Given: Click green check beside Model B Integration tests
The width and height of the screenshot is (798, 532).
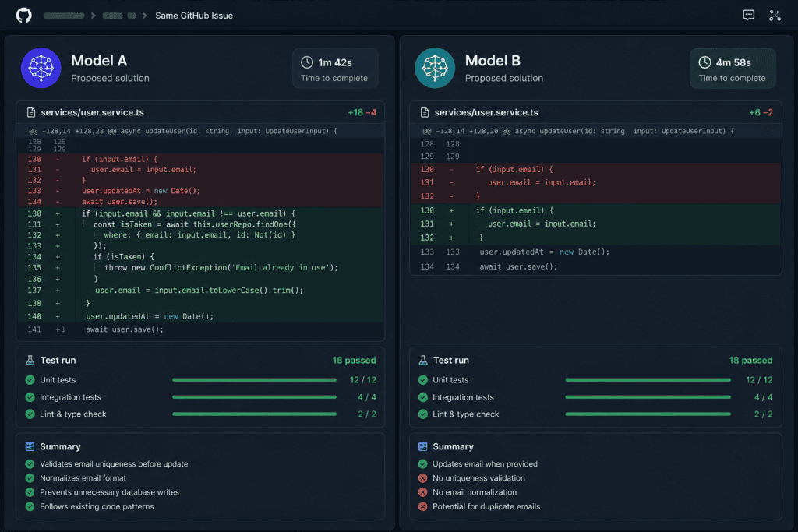Looking at the screenshot, I should 423,397.
